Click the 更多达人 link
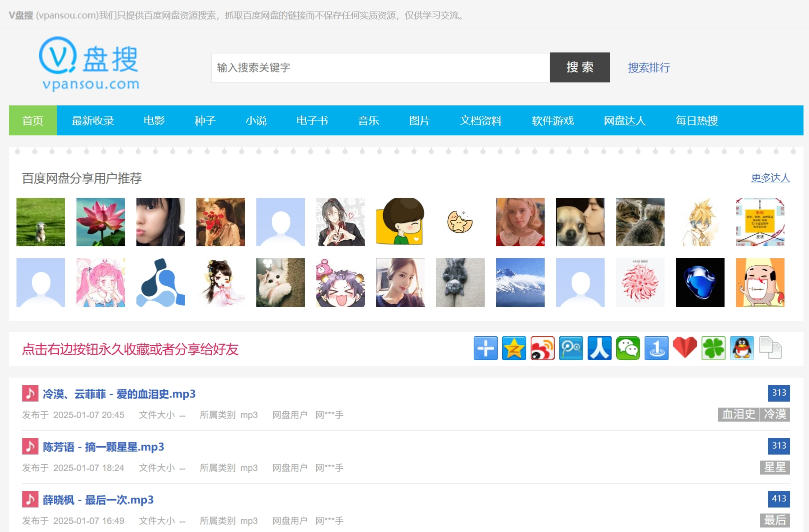This screenshot has height=532, width=809. (x=770, y=178)
